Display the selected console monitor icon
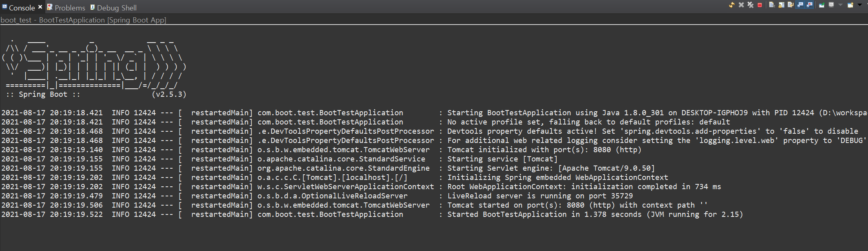 (831, 5)
